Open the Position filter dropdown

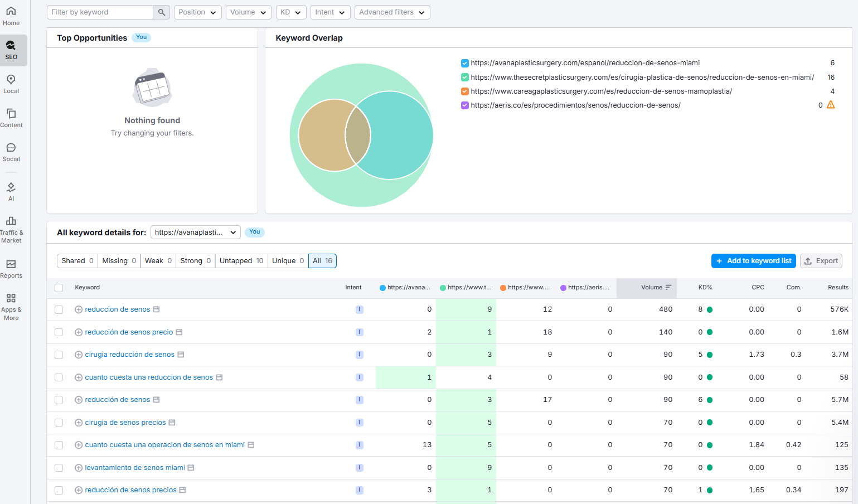pyautogui.click(x=198, y=12)
